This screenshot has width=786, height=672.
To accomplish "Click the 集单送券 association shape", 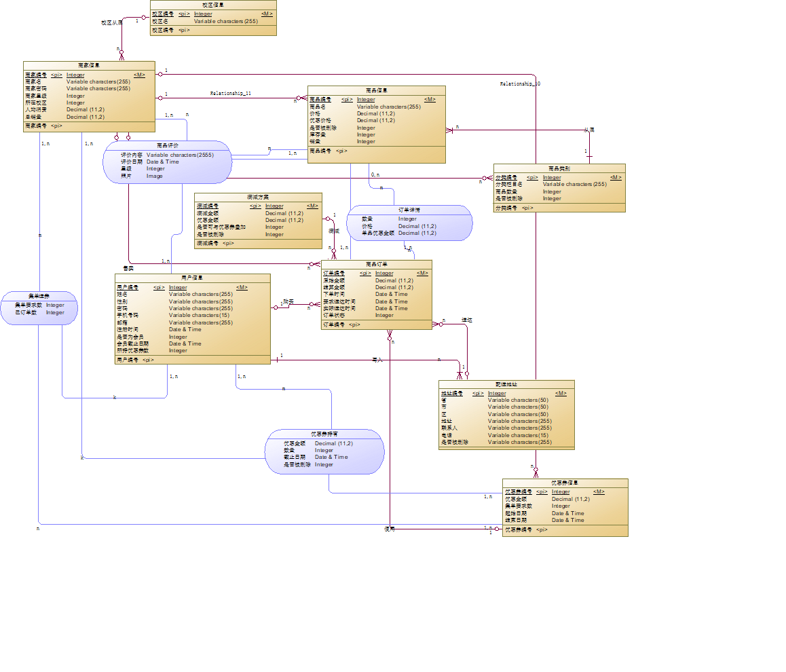I will 39,308.
